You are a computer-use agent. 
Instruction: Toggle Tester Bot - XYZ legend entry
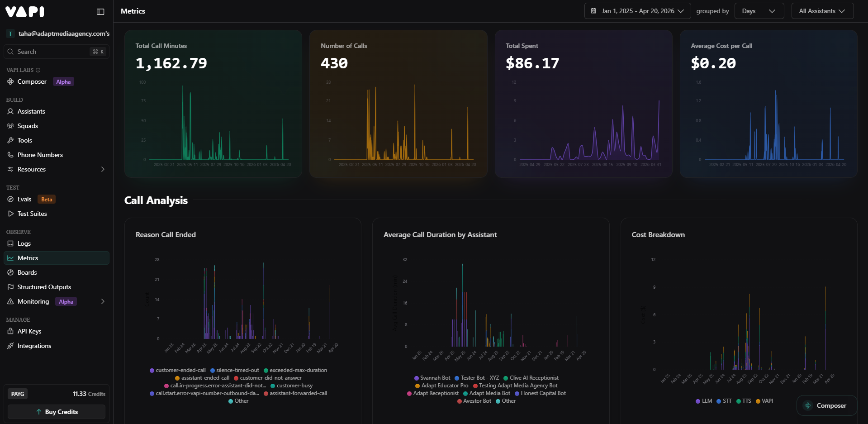coord(477,378)
